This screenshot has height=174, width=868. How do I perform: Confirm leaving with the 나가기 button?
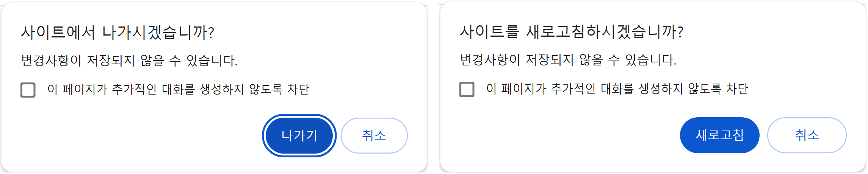[x=299, y=135]
